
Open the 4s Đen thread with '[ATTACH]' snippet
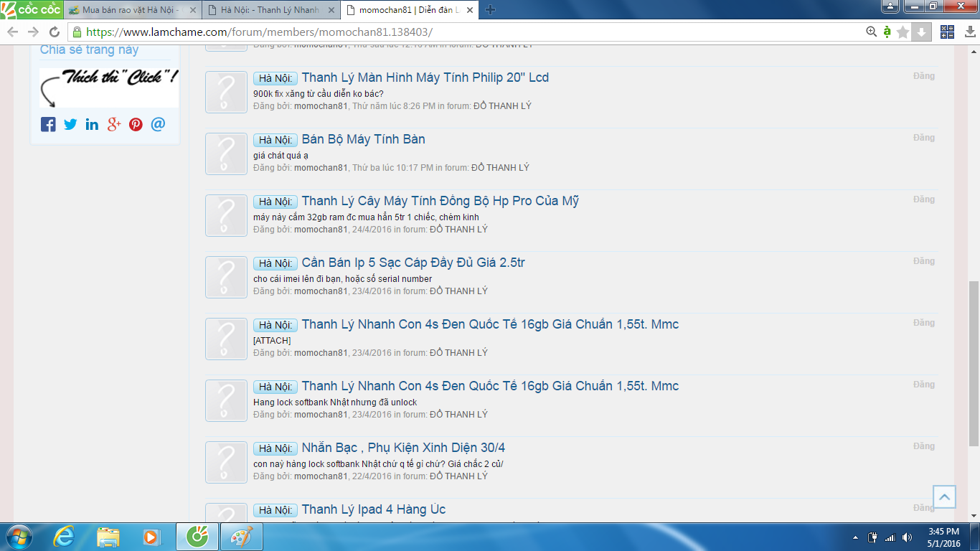coord(490,324)
